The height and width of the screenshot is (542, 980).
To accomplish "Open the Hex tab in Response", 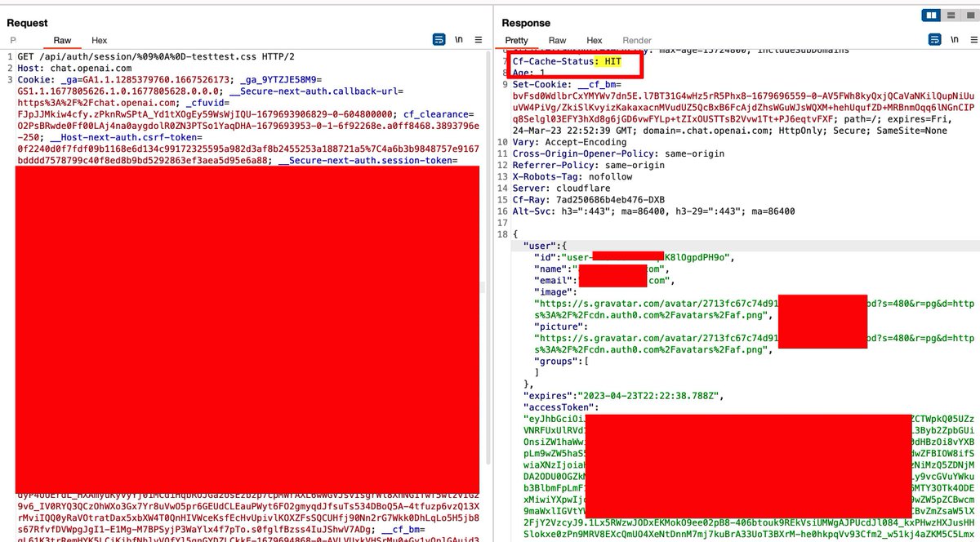I will click(x=595, y=41).
